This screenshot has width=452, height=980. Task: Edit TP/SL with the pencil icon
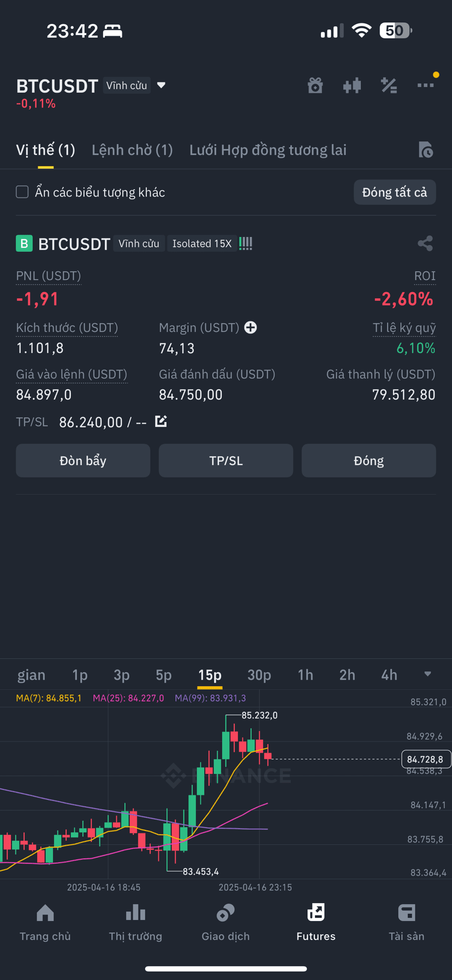[x=161, y=421]
